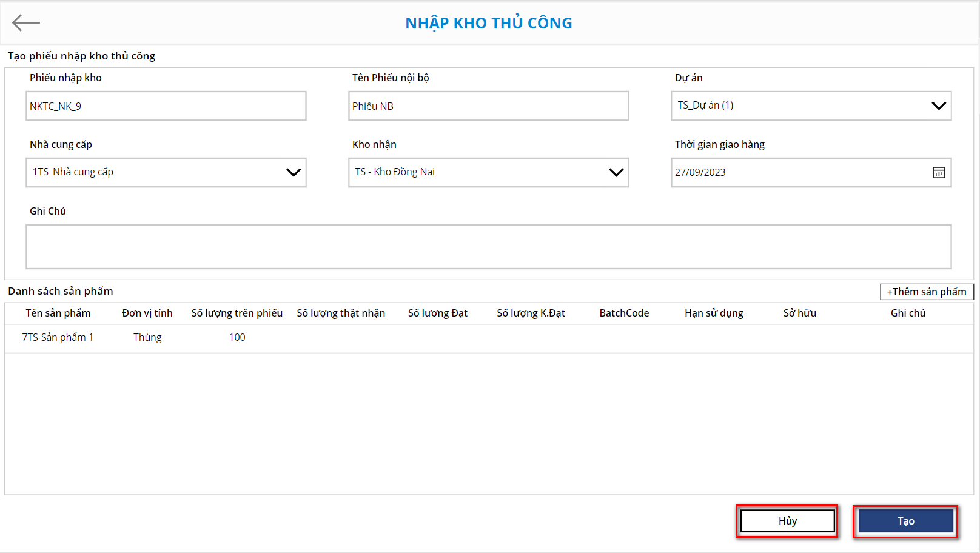Screen dimensions: 980x553
Task: Go back using the left arrow icon
Action: click(26, 23)
